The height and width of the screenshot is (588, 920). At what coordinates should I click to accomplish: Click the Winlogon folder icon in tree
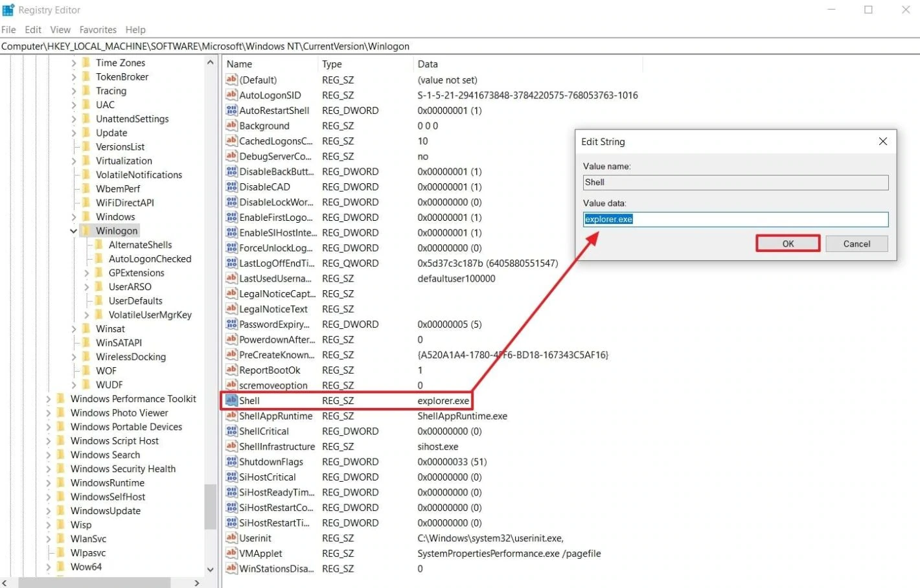tap(86, 231)
